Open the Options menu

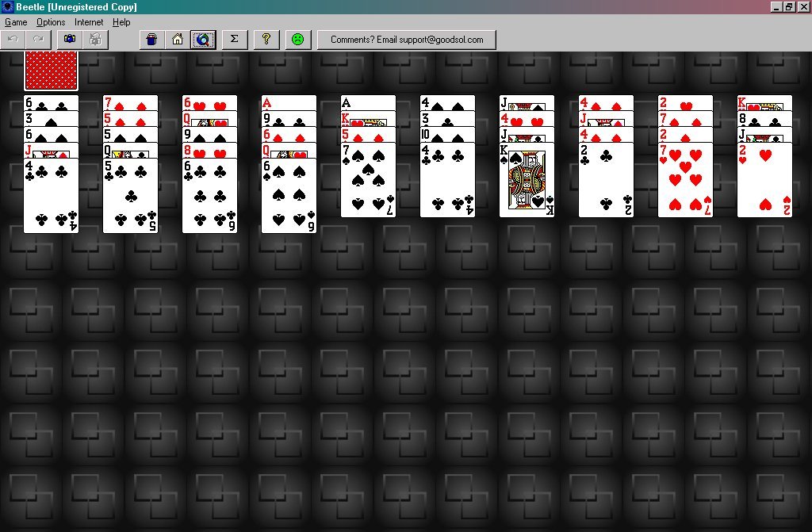pos(51,22)
